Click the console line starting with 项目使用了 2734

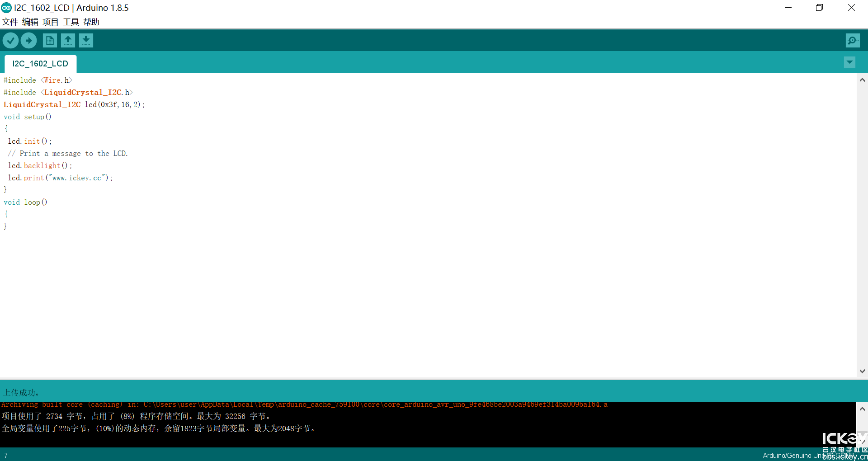tap(137, 416)
